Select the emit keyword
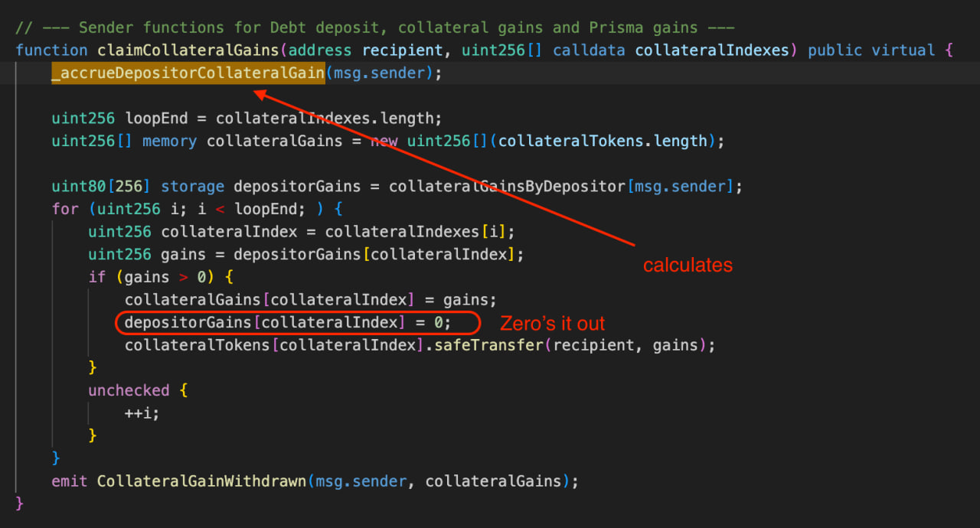 pos(70,481)
